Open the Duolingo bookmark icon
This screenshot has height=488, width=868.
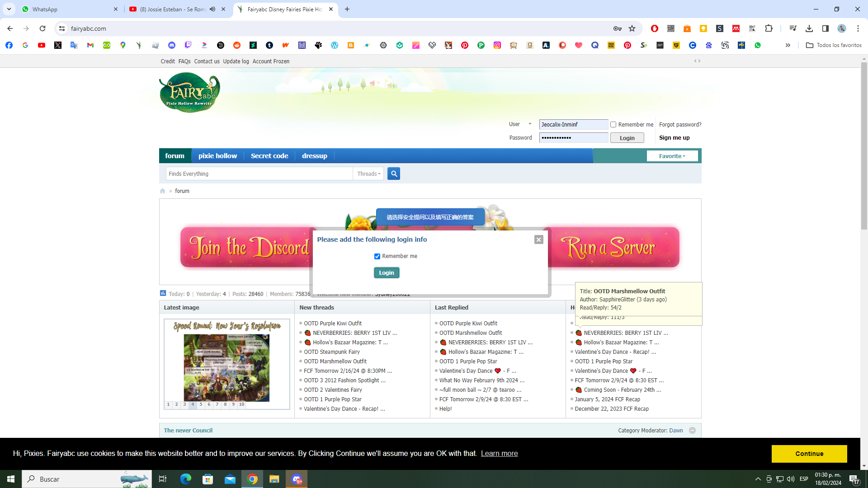[107, 45]
